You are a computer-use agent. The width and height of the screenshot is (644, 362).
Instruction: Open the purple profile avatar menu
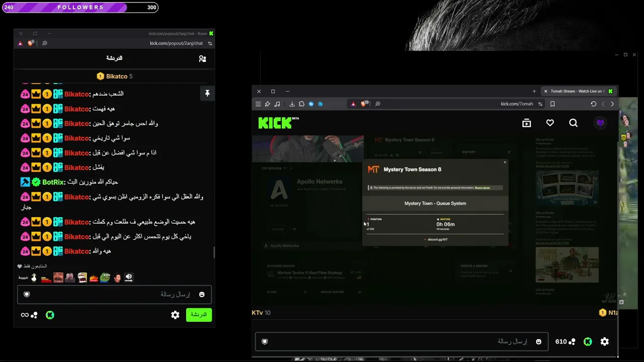pos(600,123)
